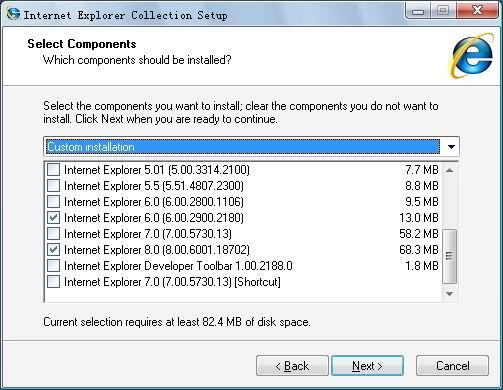
Task: Enable Internet Explorer 6.0 (6.00.2800.1106) checkbox
Action: pyautogui.click(x=53, y=202)
